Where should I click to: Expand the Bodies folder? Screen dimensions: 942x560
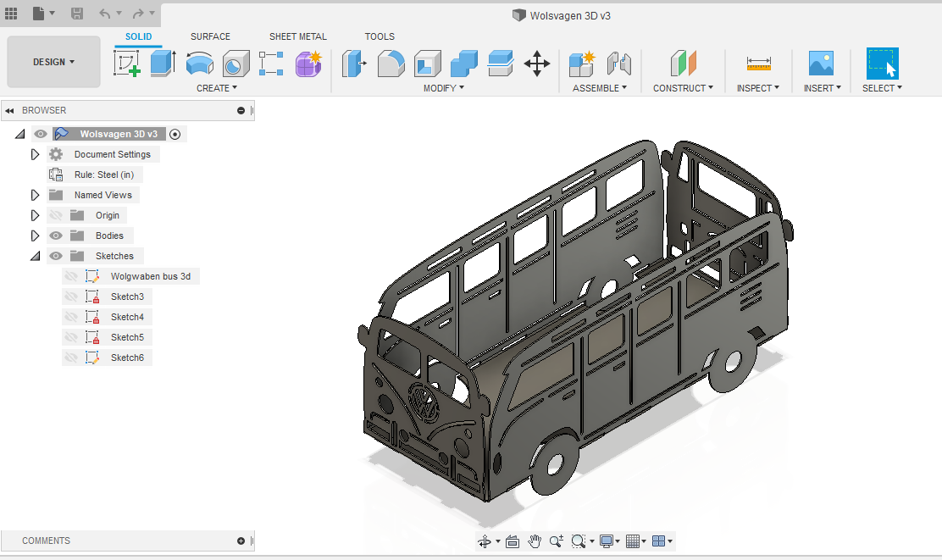point(35,236)
